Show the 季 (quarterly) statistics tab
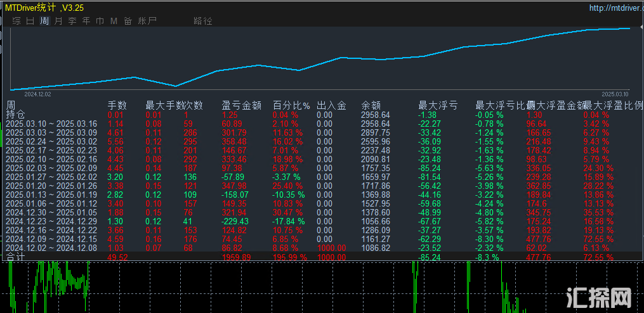644x313 pixels. (x=72, y=21)
